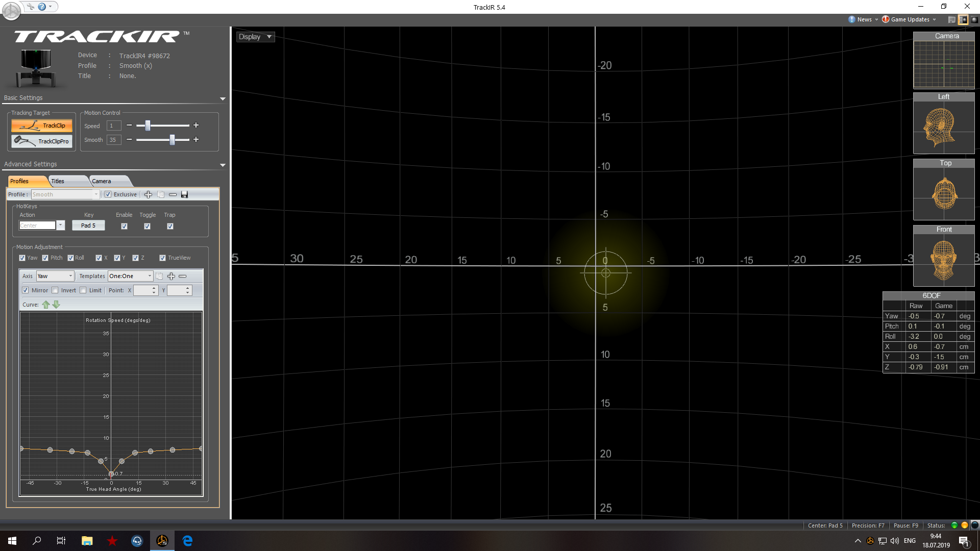The height and width of the screenshot is (551, 980).
Task: Toggle the TrueView checkbox
Action: point(162,258)
